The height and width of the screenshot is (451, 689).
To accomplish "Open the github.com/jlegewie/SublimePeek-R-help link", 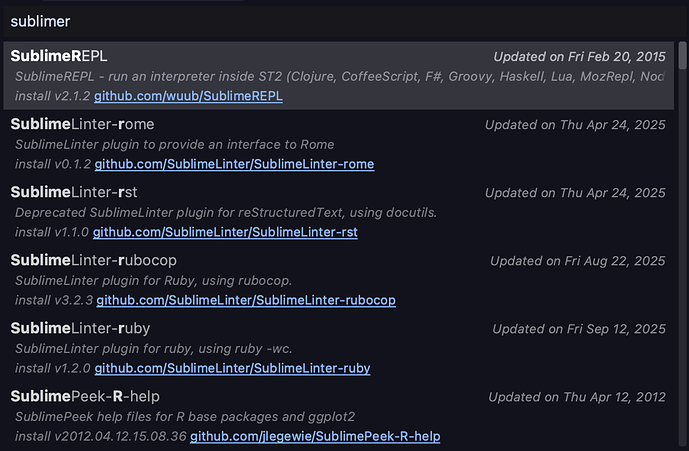I will pyautogui.click(x=315, y=436).
